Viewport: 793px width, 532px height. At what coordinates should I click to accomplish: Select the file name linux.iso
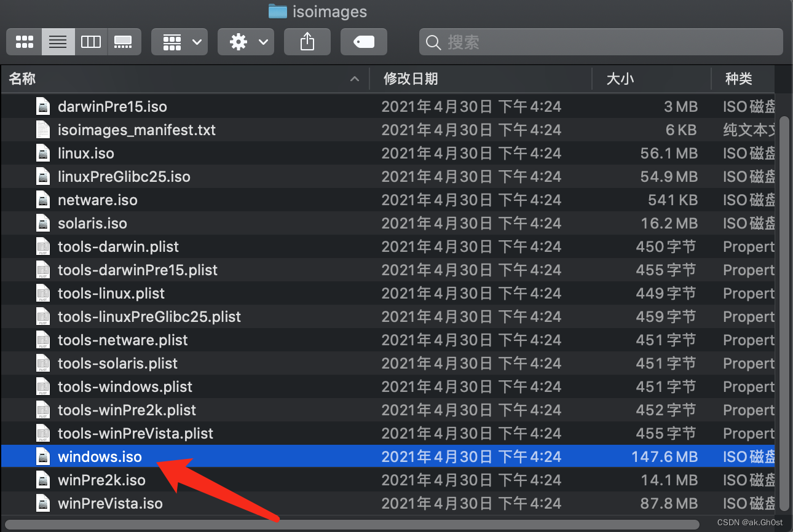[x=86, y=153]
